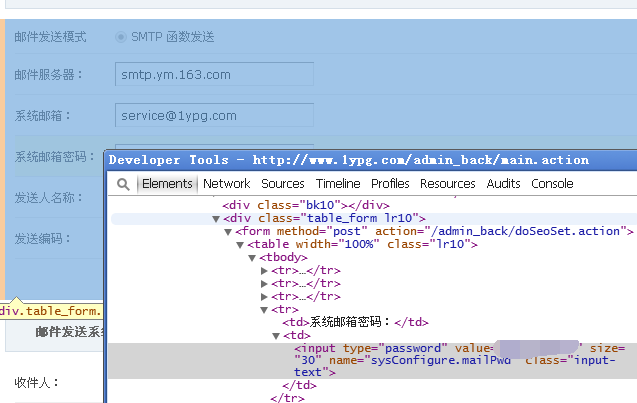Switch to the Sources tab
Screen dimensions: 637x403
[x=283, y=184]
